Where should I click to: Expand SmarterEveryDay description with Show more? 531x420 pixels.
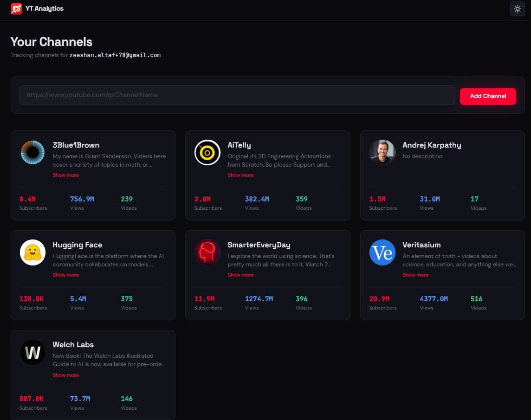click(240, 275)
